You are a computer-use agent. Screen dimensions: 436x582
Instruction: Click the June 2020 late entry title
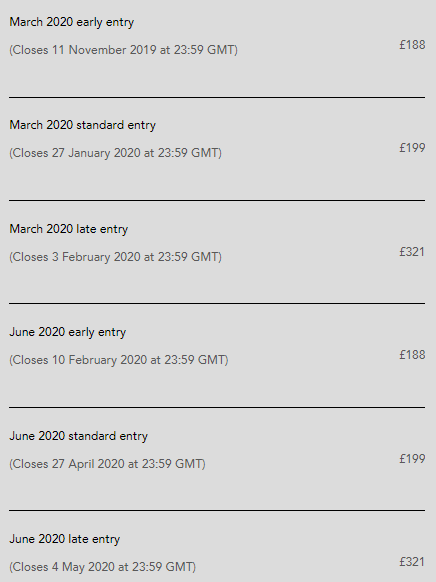click(x=65, y=539)
